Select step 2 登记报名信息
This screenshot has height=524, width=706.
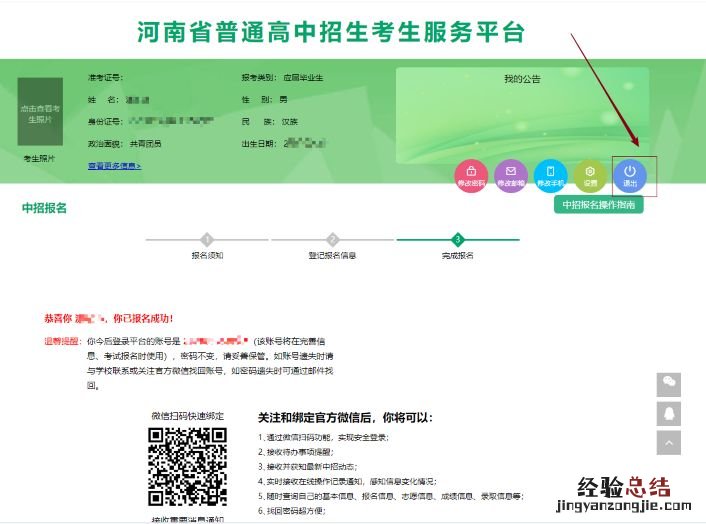(x=332, y=240)
